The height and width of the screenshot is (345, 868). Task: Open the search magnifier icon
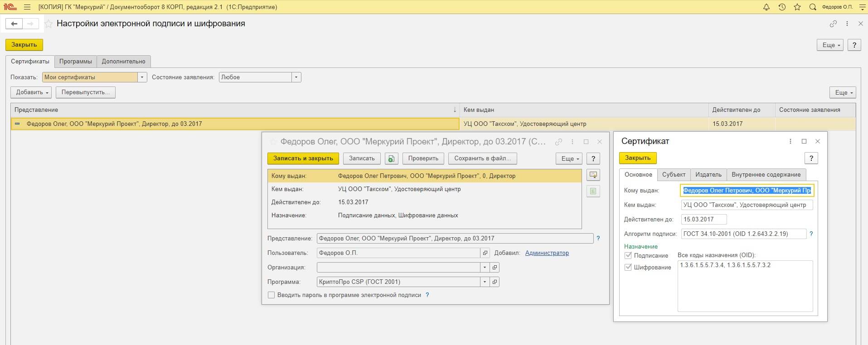point(813,7)
